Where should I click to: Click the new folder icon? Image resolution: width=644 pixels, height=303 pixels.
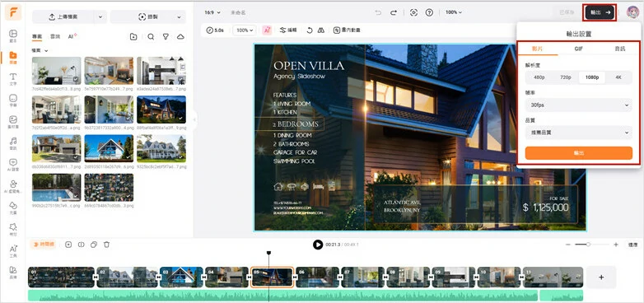tap(133, 37)
